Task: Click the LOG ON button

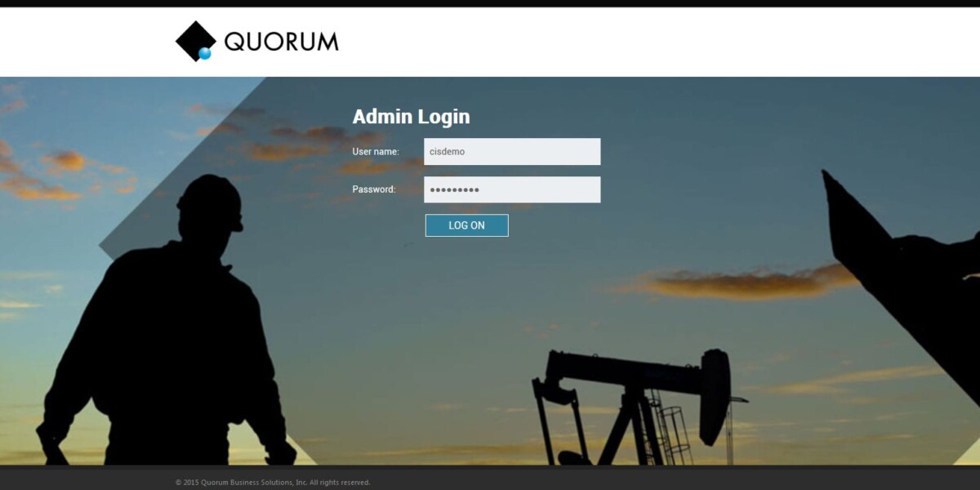Action: 466,225
